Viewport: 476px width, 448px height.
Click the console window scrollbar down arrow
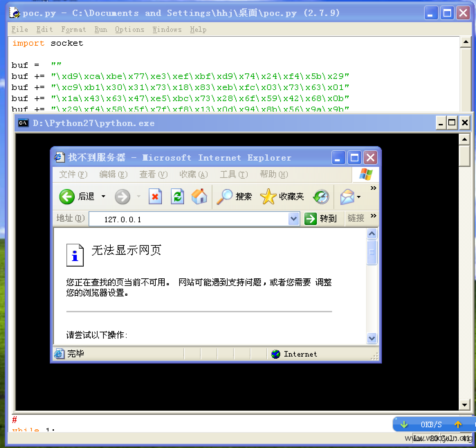pos(464,404)
